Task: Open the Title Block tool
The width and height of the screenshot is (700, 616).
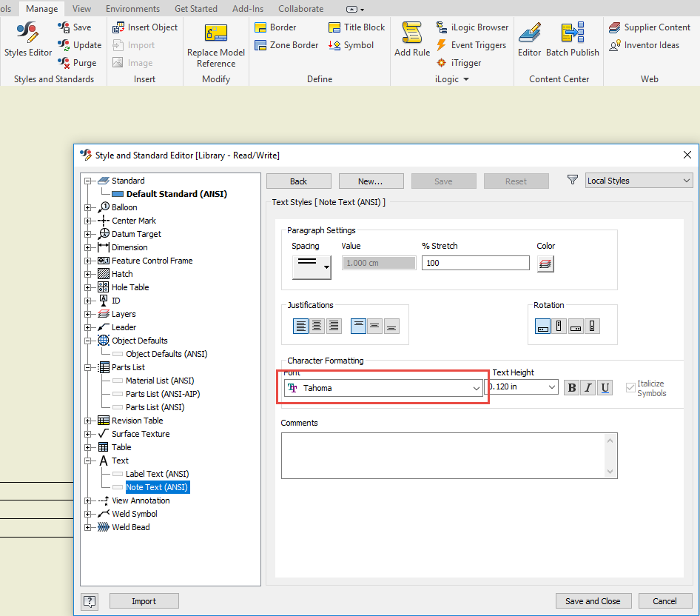Action: pyautogui.click(x=357, y=27)
